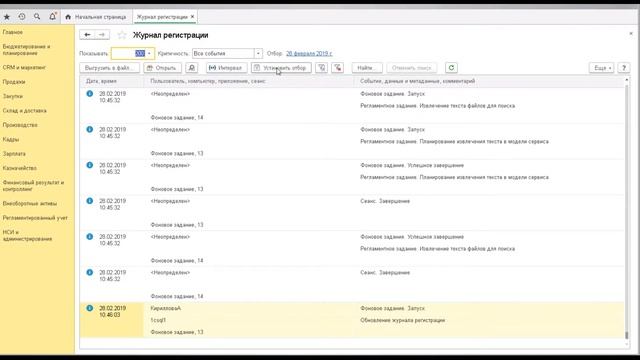The width and height of the screenshot is (640, 360).
Task: Open help with question mark button
Action: tap(623, 68)
